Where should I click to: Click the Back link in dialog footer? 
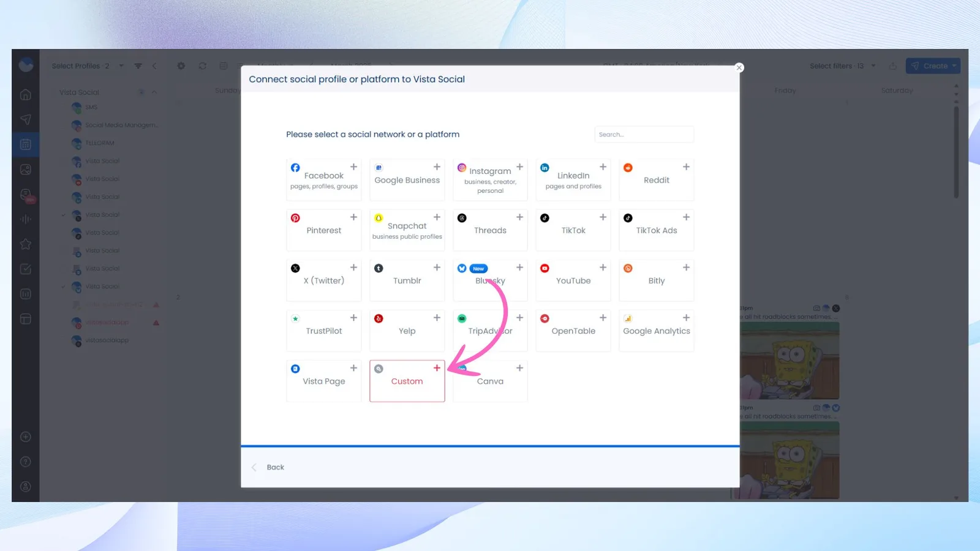(275, 467)
